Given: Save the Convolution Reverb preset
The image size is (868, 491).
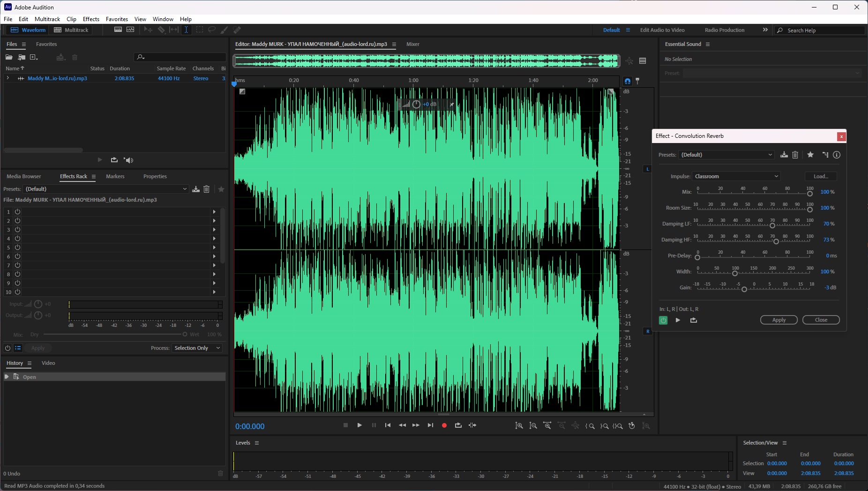Looking at the screenshot, I should pyautogui.click(x=784, y=155).
